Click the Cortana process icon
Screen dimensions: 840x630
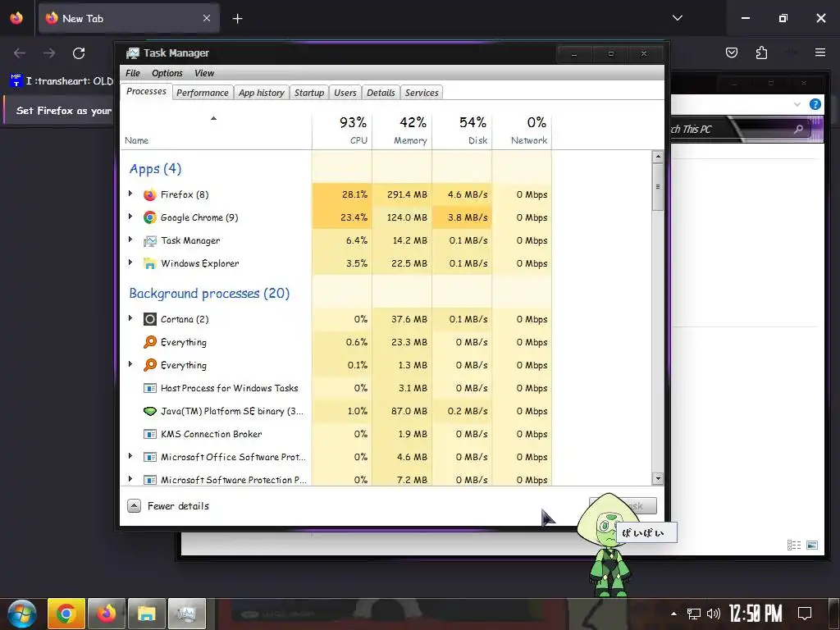click(x=150, y=319)
